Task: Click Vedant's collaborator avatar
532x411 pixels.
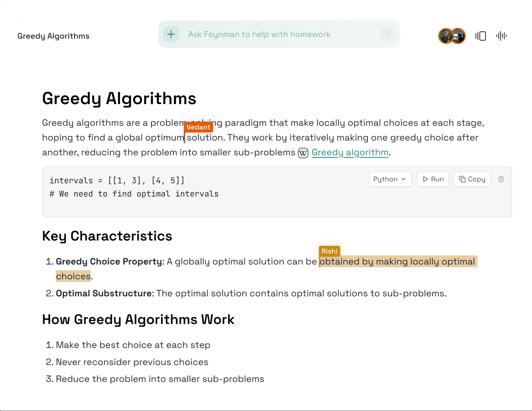Action: coord(459,36)
